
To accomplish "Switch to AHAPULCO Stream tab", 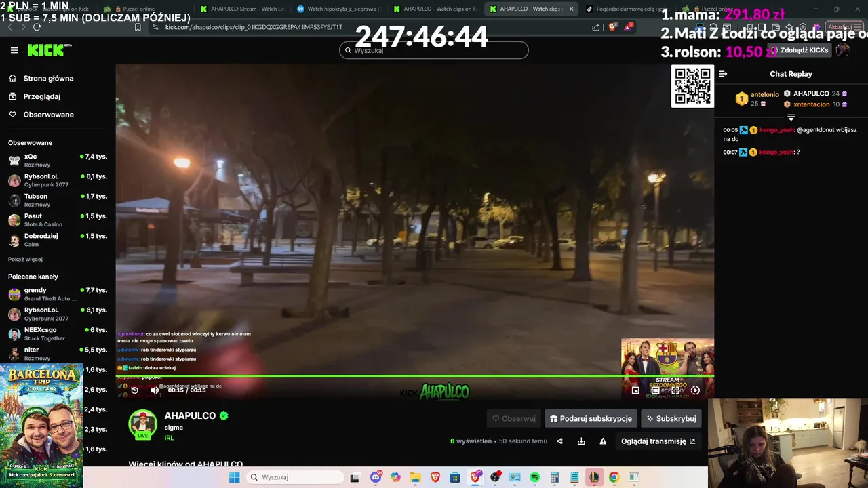I will pyautogui.click(x=242, y=9).
